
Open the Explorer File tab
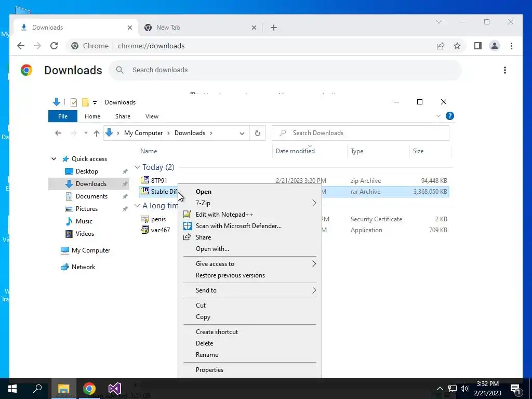63,116
